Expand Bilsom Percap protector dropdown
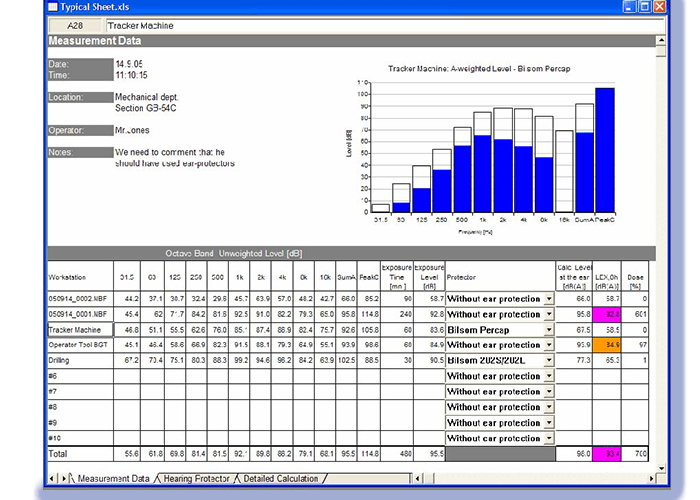The image size is (700, 500). 549,330
